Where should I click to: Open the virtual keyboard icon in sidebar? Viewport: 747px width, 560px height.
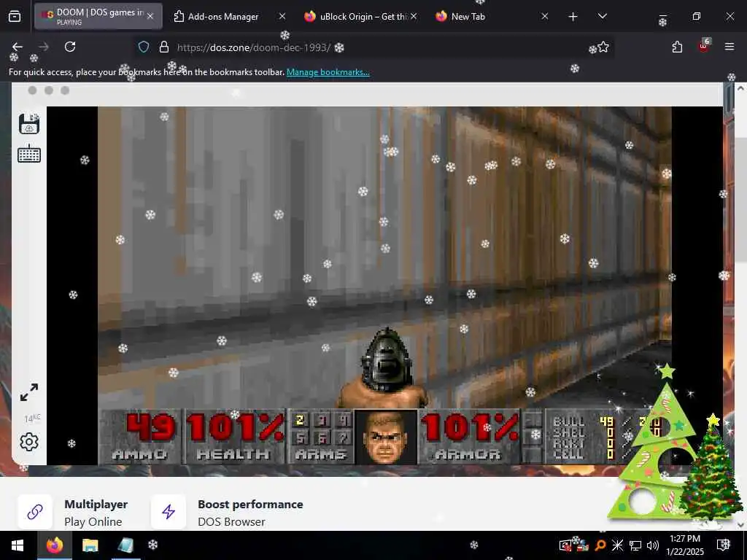click(29, 154)
